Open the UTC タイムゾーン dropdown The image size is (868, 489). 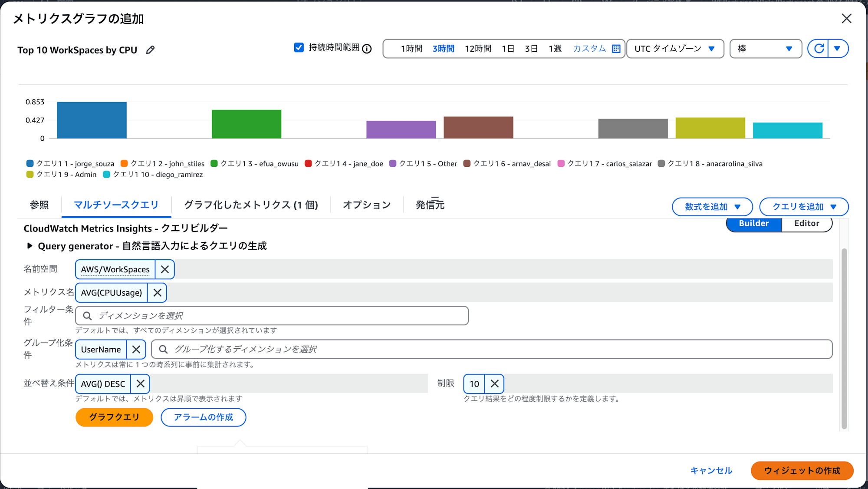coord(675,49)
